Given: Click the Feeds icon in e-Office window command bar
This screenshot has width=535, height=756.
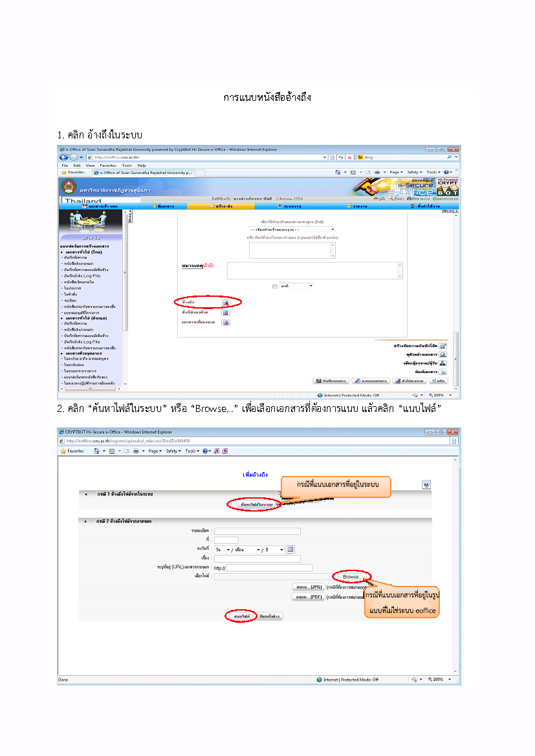Looking at the screenshot, I should pos(353,172).
